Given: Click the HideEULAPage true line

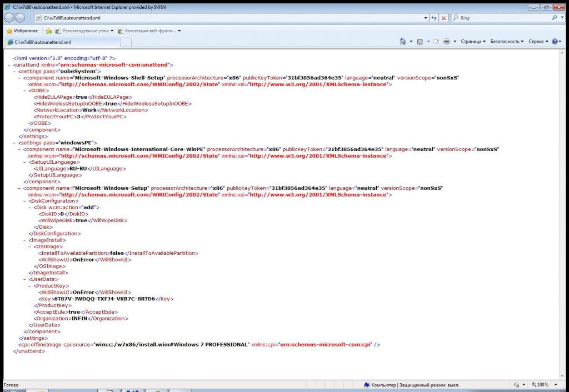Looking at the screenshot, I should click(83, 97).
